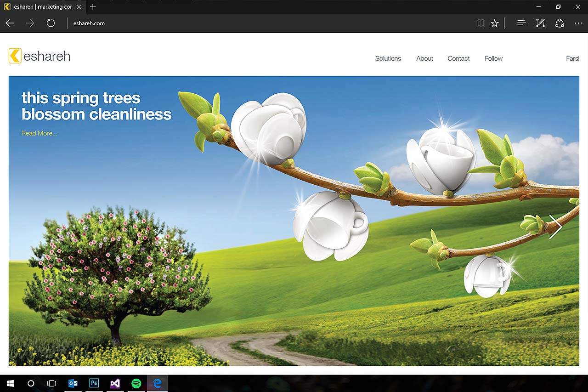Launch Photoshop from the taskbar

[94, 383]
